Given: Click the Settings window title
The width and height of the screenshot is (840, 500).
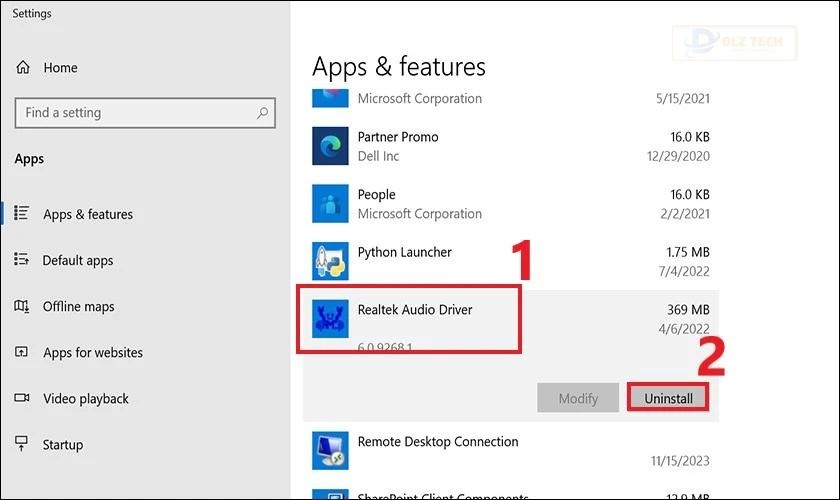Looking at the screenshot, I should click(32, 13).
